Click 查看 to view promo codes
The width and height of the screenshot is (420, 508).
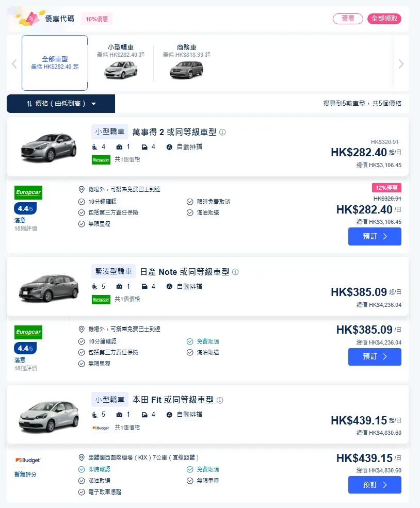point(348,18)
